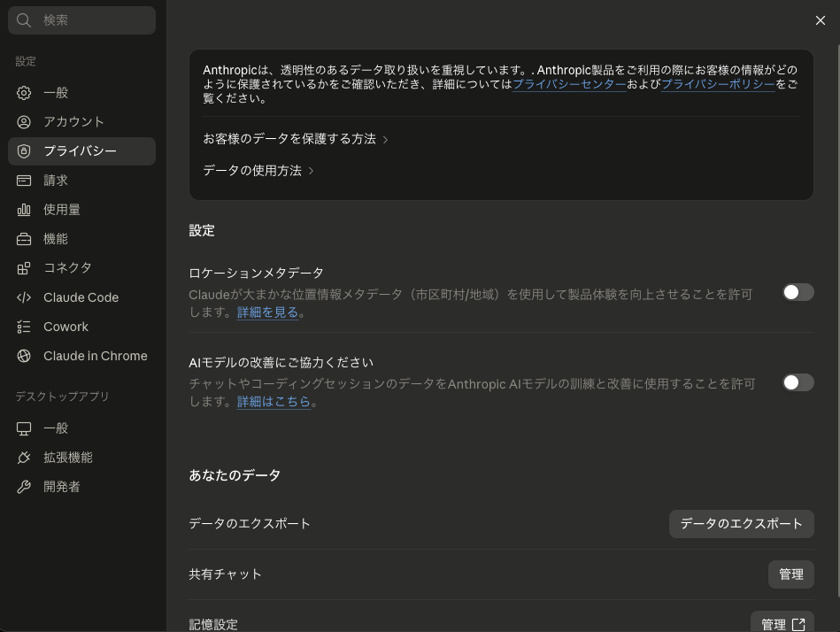Click the blocks icon beside コネクタ
The width and height of the screenshot is (840, 632).
[24, 268]
